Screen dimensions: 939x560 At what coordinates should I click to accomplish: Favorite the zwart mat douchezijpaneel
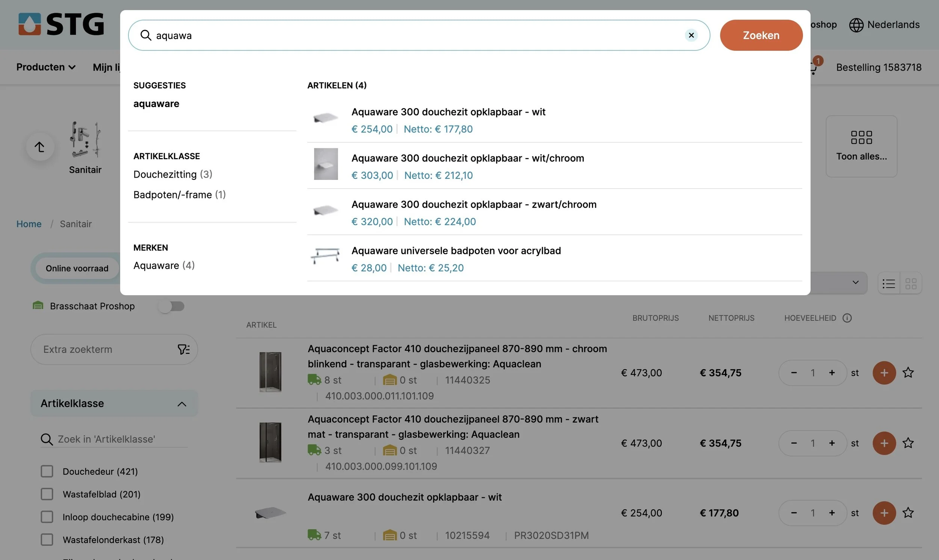tap(908, 443)
